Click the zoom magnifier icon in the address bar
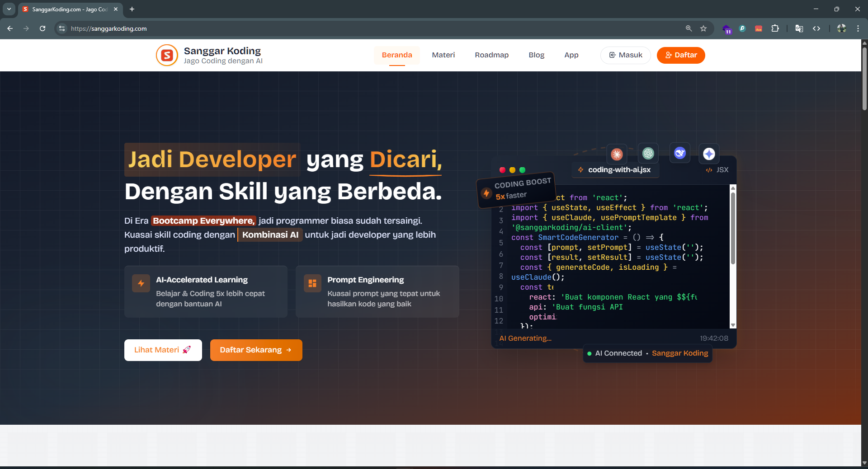This screenshot has width=868, height=469. click(x=689, y=28)
